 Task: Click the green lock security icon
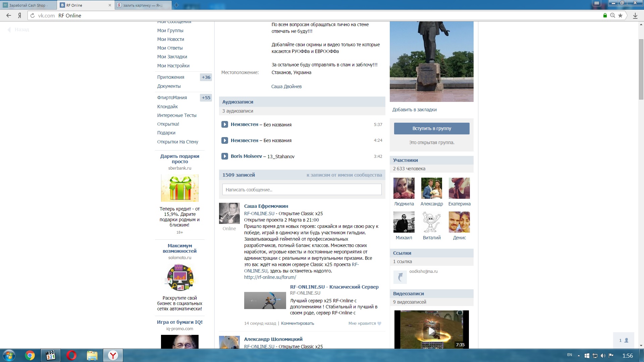pos(605,15)
